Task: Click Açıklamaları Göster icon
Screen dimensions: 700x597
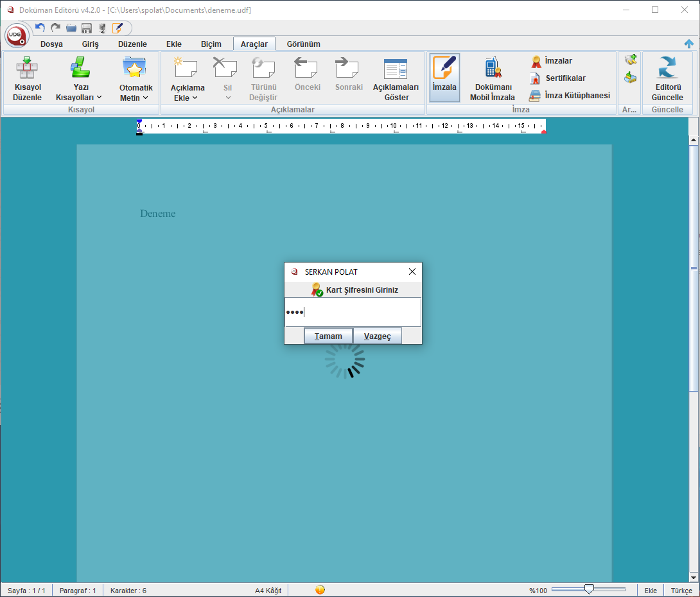Action: (396, 69)
